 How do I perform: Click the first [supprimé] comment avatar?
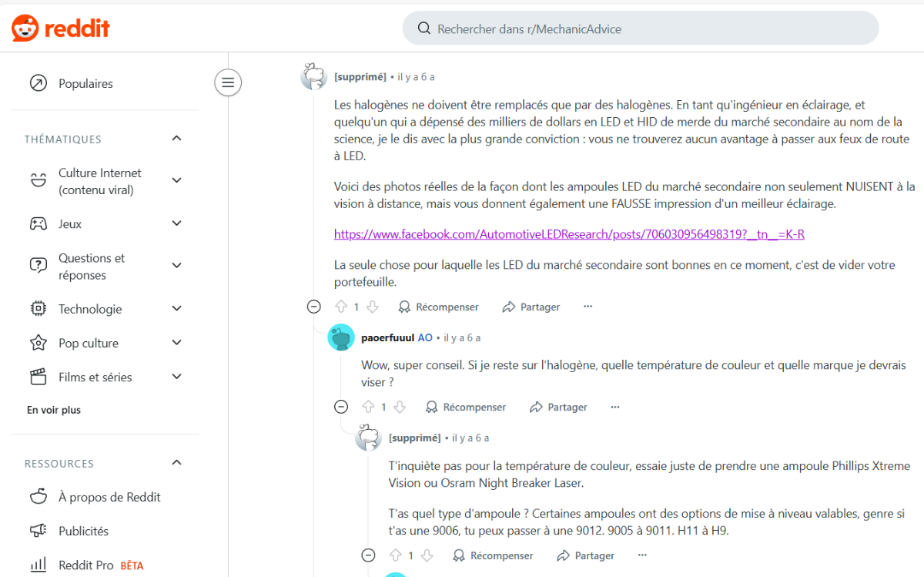tap(313, 76)
